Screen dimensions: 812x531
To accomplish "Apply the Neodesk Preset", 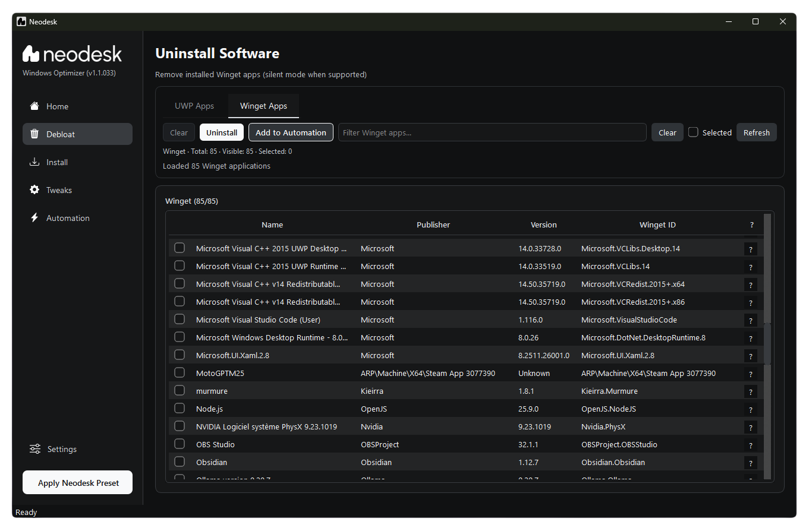I will 77,482.
